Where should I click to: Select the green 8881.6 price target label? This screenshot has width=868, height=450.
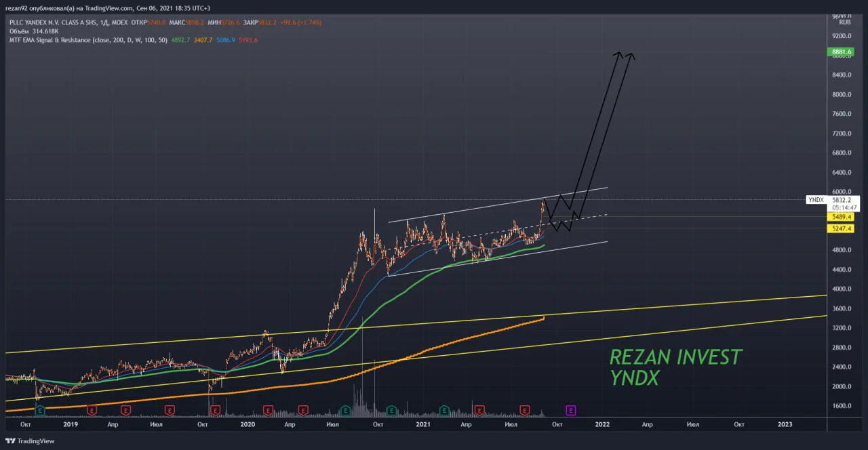click(x=840, y=52)
